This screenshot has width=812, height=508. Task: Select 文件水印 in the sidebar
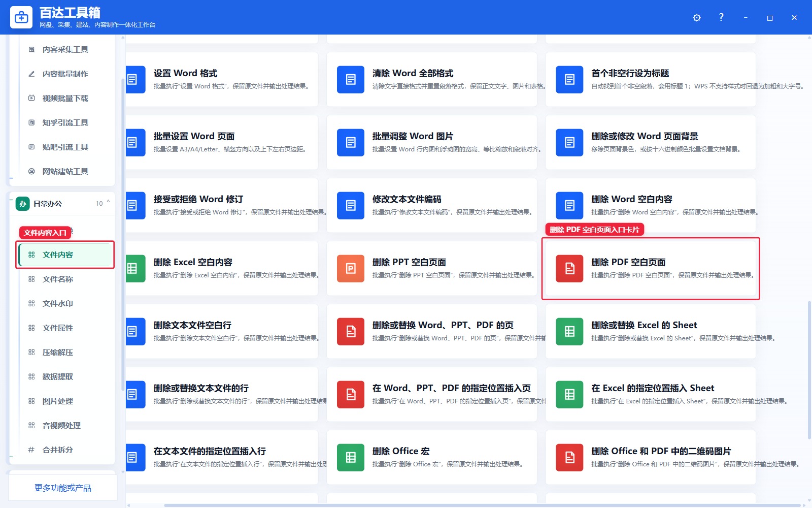point(65,303)
